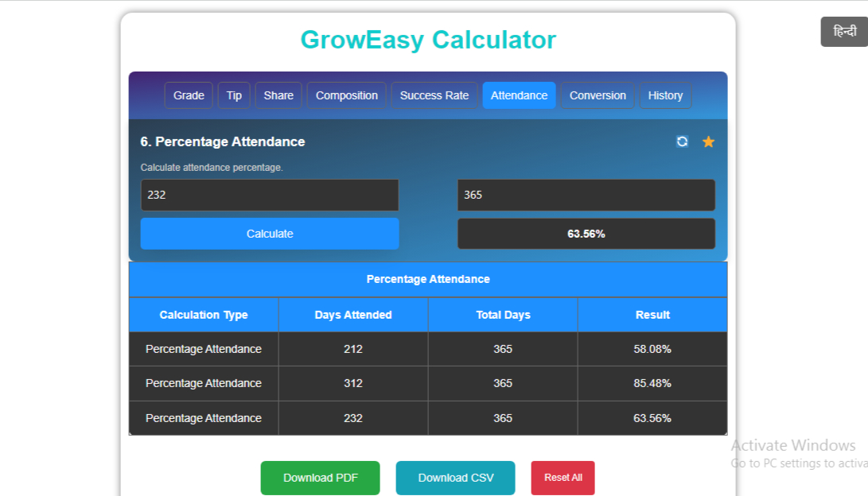The height and width of the screenshot is (496, 868).
Task: Switch language with the Hindi toggle
Action: pyautogui.click(x=844, y=32)
